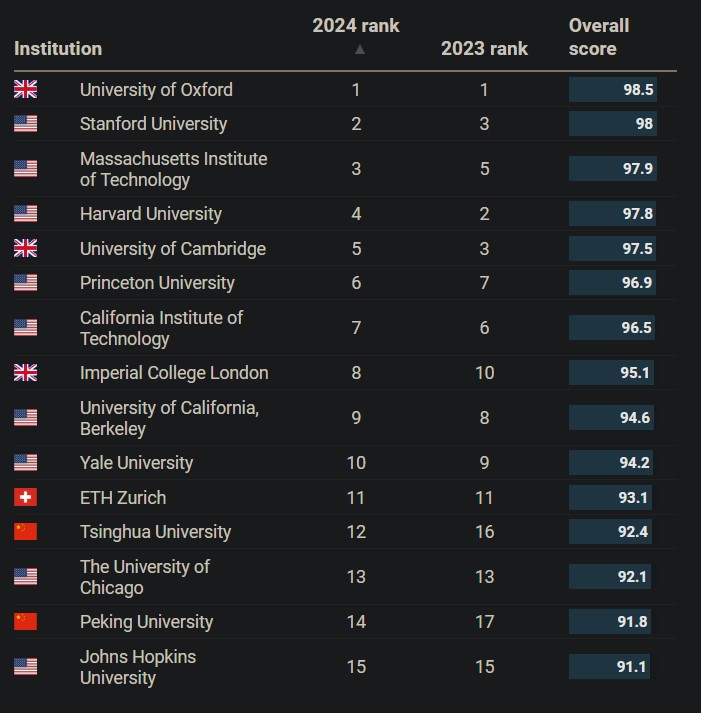701x713 pixels.
Task: Click the Swiss flag beside ETH Zurich
Action: tap(25, 497)
